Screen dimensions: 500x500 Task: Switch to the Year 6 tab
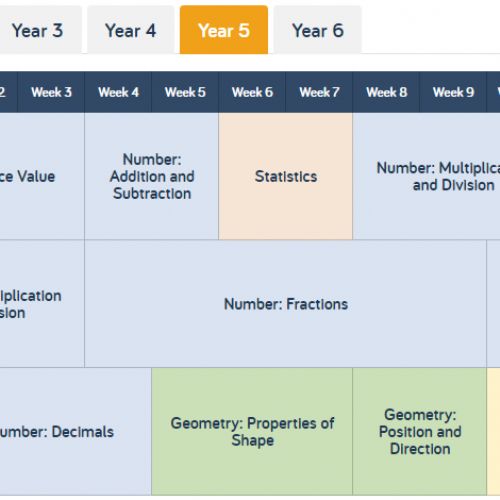click(x=318, y=30)
